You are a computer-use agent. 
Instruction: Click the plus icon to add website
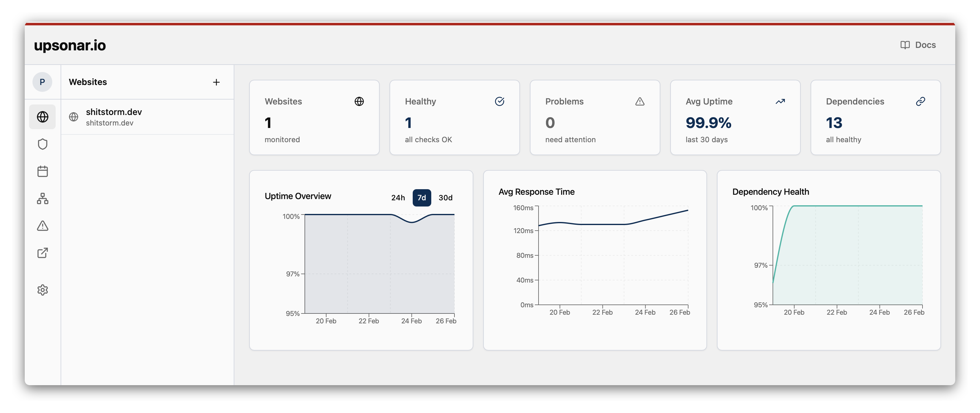tap(216, 82)
